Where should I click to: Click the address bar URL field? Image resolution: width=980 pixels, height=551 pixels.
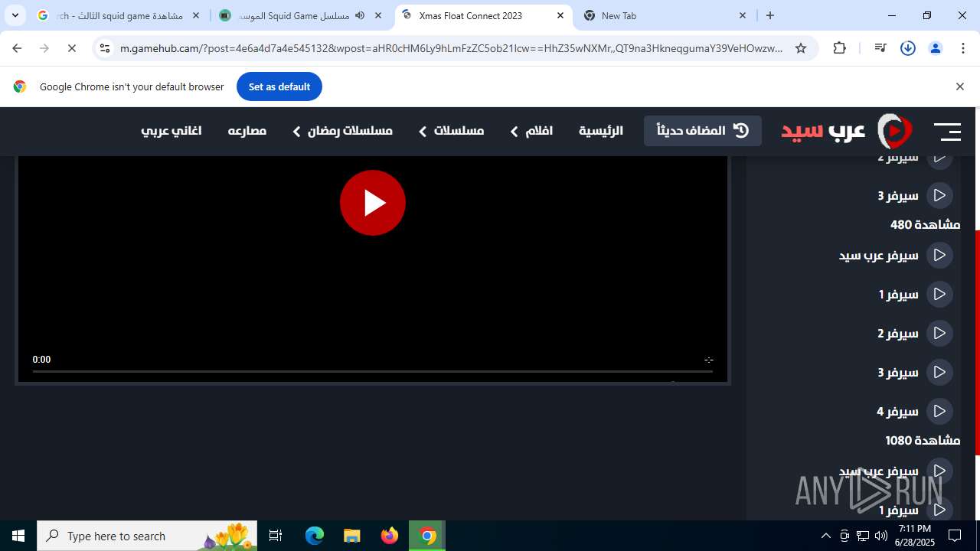pos(452,48)
